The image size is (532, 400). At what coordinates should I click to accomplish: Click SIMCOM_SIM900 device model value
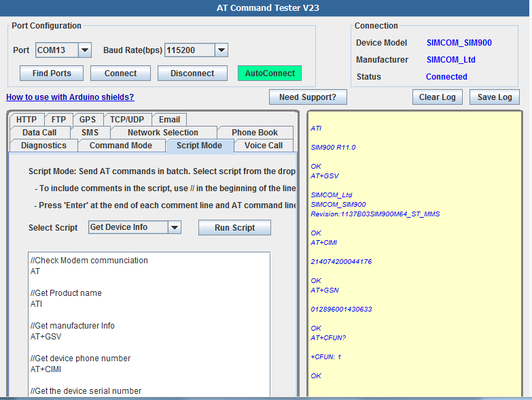tap(459, 43)
